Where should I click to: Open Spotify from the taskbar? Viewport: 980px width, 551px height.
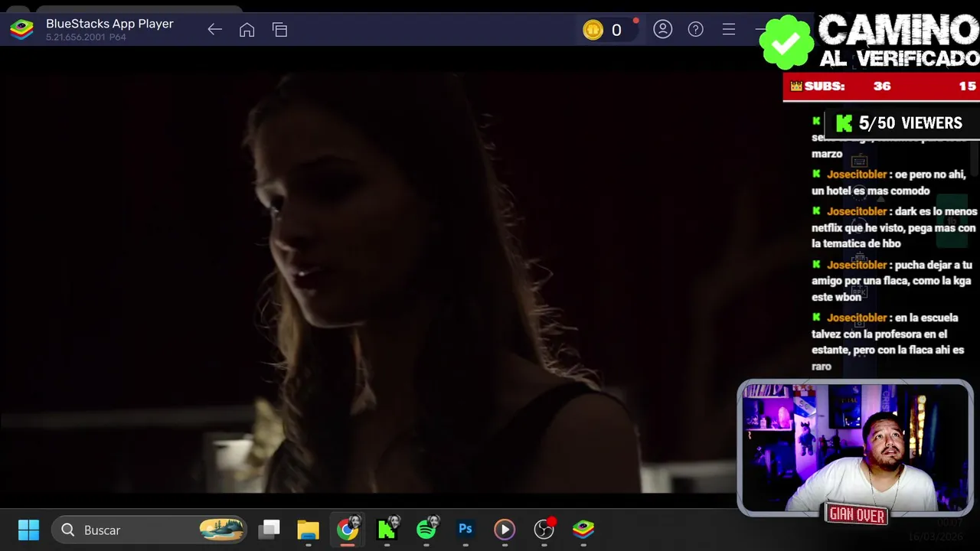point(426,529)
